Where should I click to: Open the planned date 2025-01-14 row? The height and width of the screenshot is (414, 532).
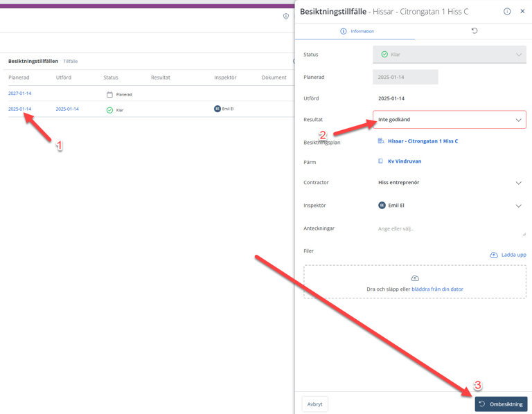19,109
